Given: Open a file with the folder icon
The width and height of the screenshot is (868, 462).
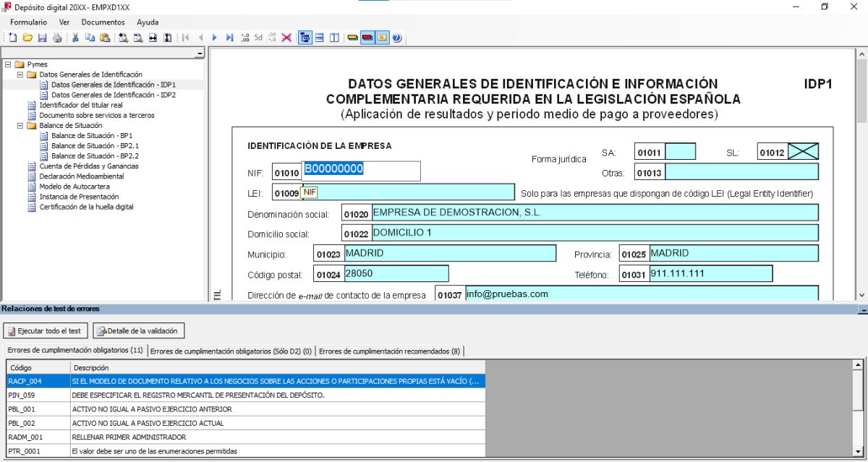Looking at the screenshot, I should (x=27, y=38).
